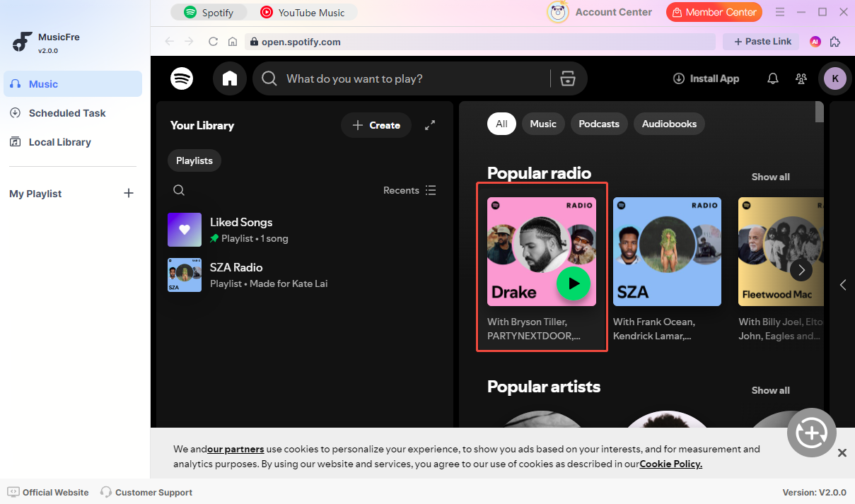Select the All filter chip
Image resolution: width=855 pixels, height=504 pixels.
501,124
